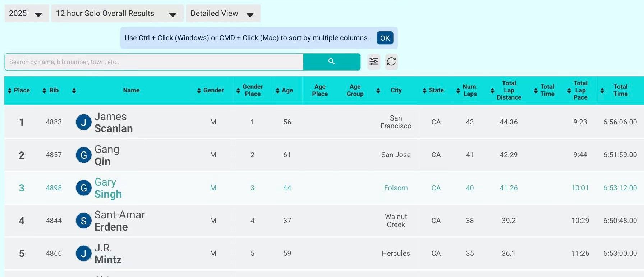Click J.R. Mintz's J avatar icon
The height and width of the screenshot is (277, 644).
click(83, 254)
